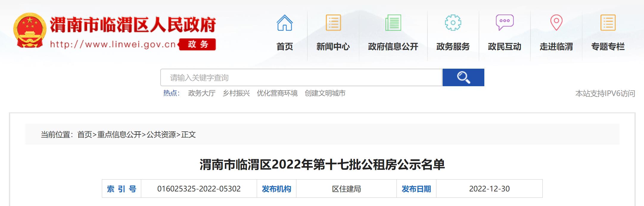Viewport: 644px width, 206px height.
Task: Open the 乡村振兴 hot topic link
Action: (236, 93)
